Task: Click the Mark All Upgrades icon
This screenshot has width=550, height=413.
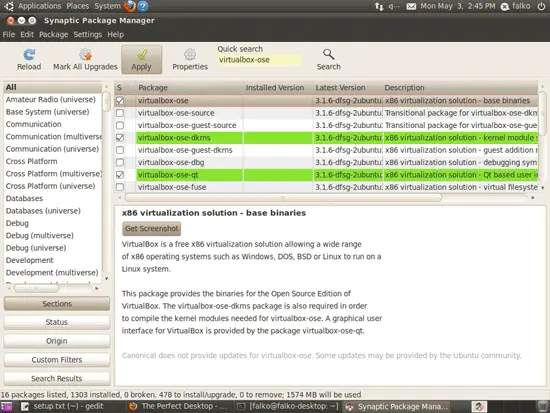Action: point(85,54)
